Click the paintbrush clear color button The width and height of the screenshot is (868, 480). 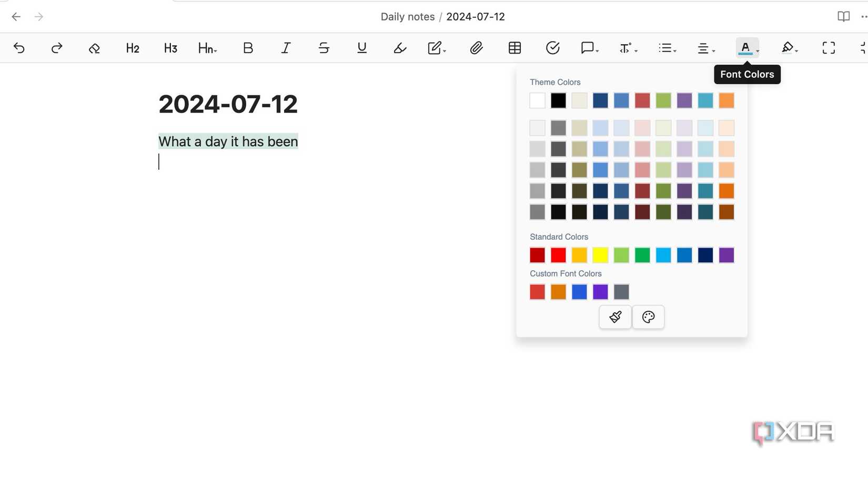[x=615, y=317]
